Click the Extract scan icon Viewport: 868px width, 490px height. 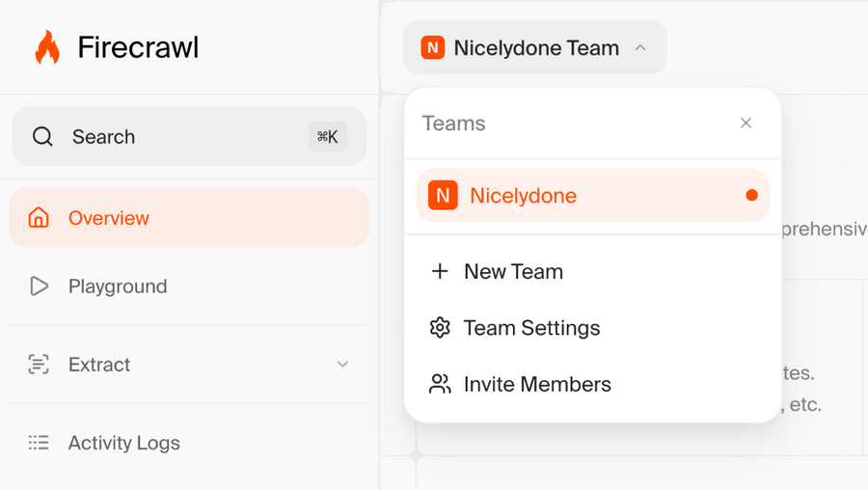point(39,365)
